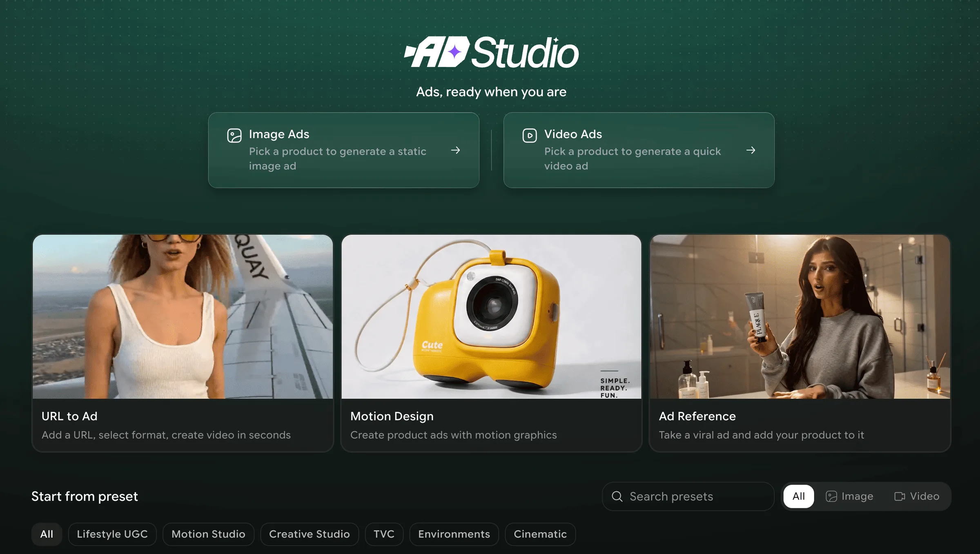The width and height of the screenshot is (980, 554).
Task: Open the URL to Ad thumbnail
Action: 183,316
